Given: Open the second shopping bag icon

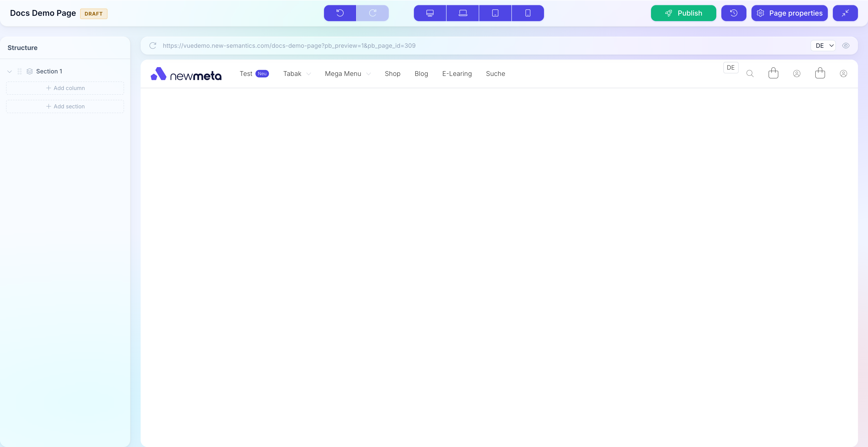Looking at the screenshot, I should click(820, 73).
